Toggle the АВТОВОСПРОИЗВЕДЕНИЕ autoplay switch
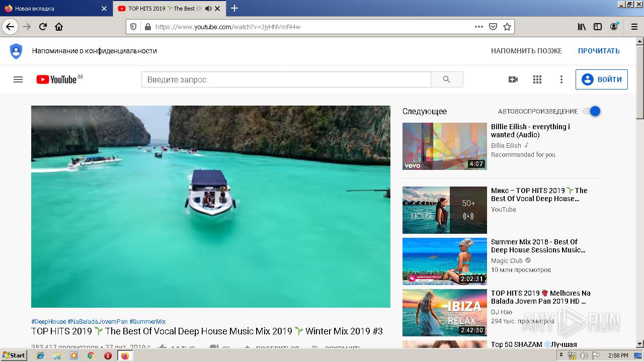Image resolution: width=644 pixels, height=362 pixels. click(592, 111)
